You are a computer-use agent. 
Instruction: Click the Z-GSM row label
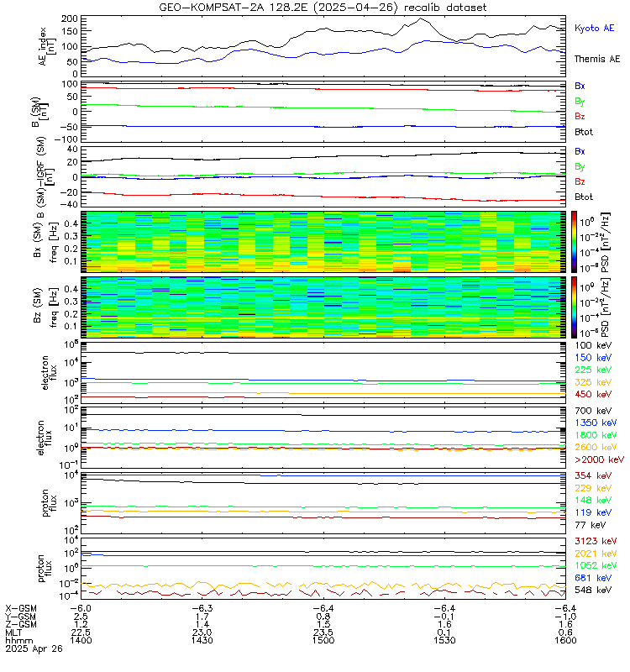[20, 624]
